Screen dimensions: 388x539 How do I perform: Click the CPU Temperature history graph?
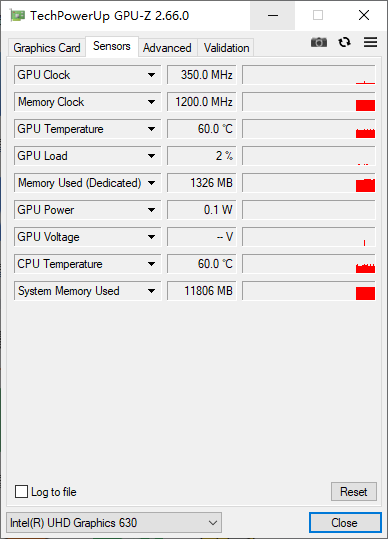coord(309,264)
